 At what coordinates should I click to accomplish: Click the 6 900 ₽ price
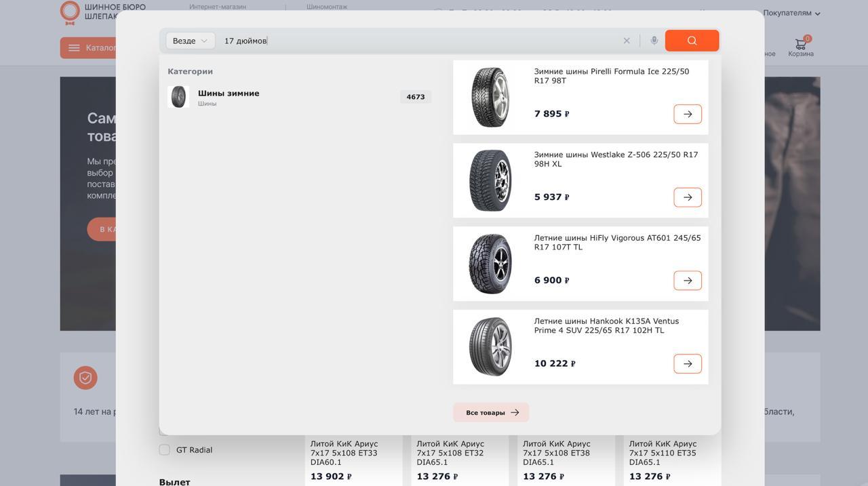tap(551, 281)
